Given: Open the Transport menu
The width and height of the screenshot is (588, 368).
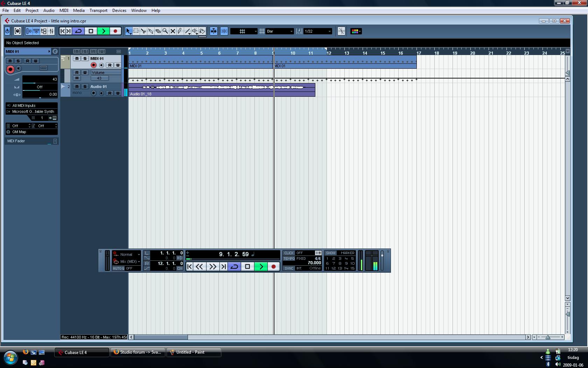Looking at the screenshot, I should point(98,10).
